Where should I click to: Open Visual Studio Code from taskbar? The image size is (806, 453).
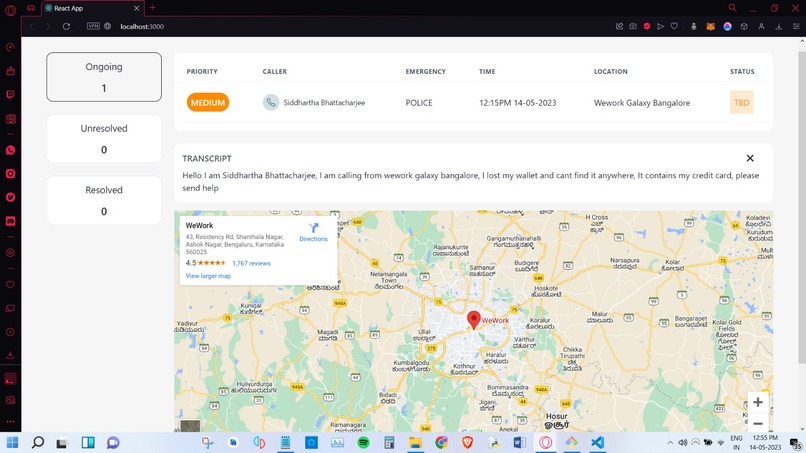[597, 442]
